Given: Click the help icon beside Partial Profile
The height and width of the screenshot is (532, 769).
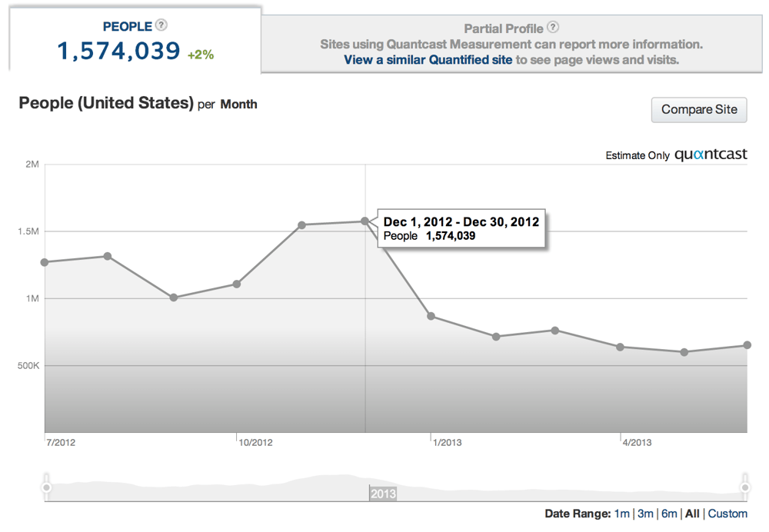Looking at the screenshot, I should (x=553, y=28).
